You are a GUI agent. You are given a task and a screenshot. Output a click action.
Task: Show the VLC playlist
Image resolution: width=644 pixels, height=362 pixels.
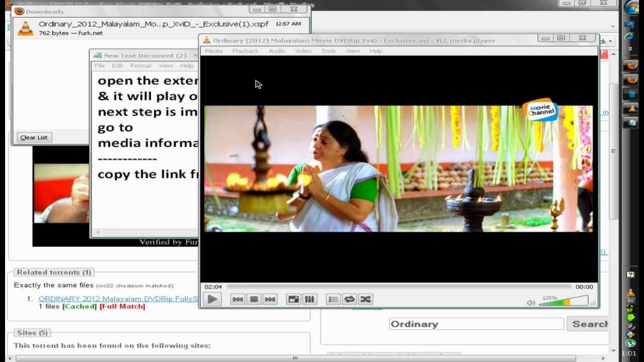(x=333, y=299)
